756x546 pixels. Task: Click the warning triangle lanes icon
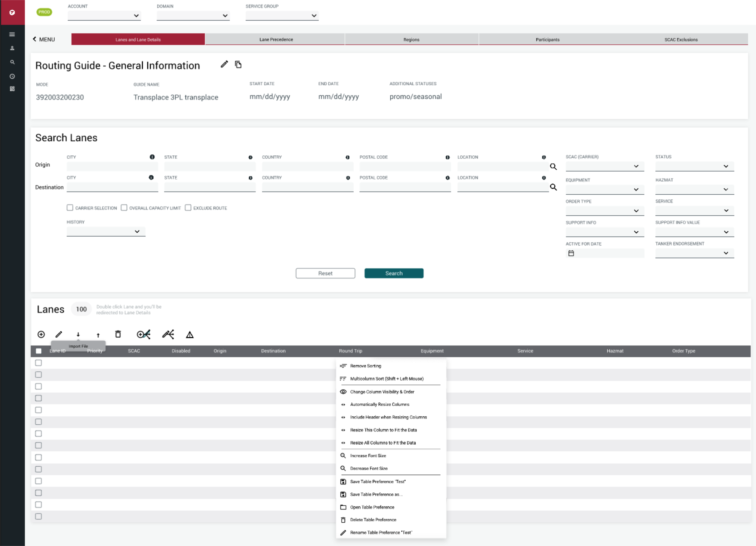click(x=190, y=335)
